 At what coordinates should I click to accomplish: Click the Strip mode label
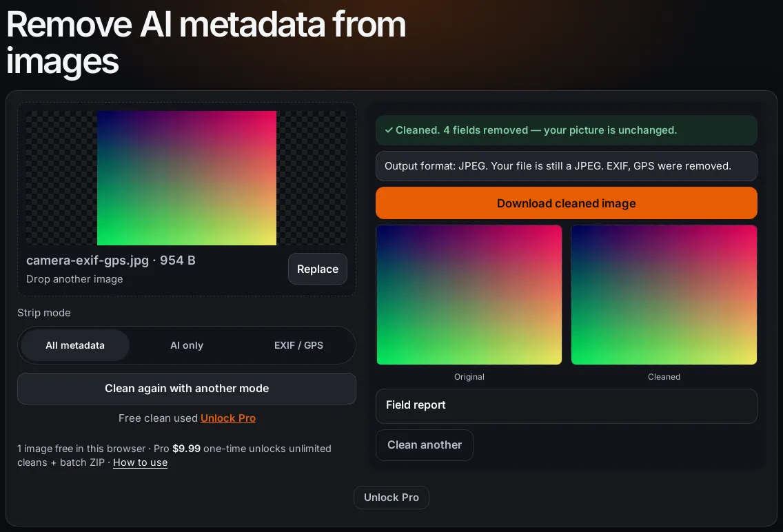[x=44, y=313]
